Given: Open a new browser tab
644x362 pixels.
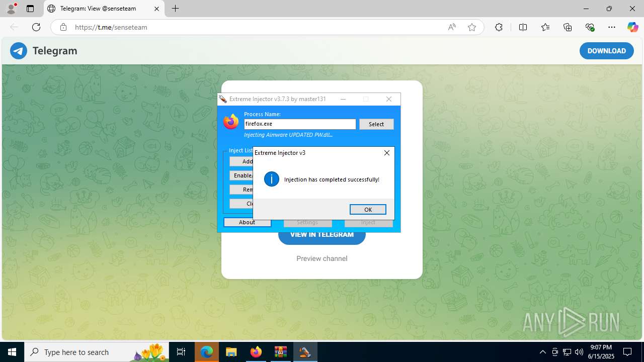Looking at the screenshot, I should point(175,9).
